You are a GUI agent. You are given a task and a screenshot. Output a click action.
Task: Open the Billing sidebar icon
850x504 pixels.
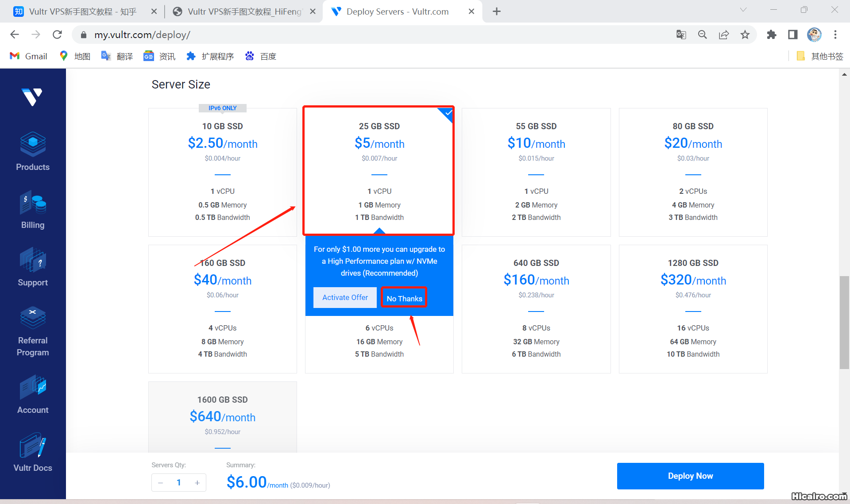point(33,203)
